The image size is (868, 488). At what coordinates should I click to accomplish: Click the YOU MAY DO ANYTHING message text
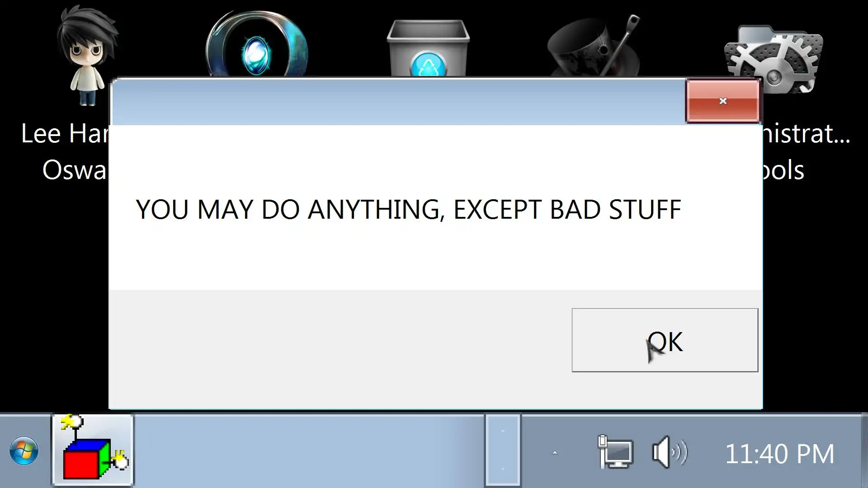coord(408,209)
